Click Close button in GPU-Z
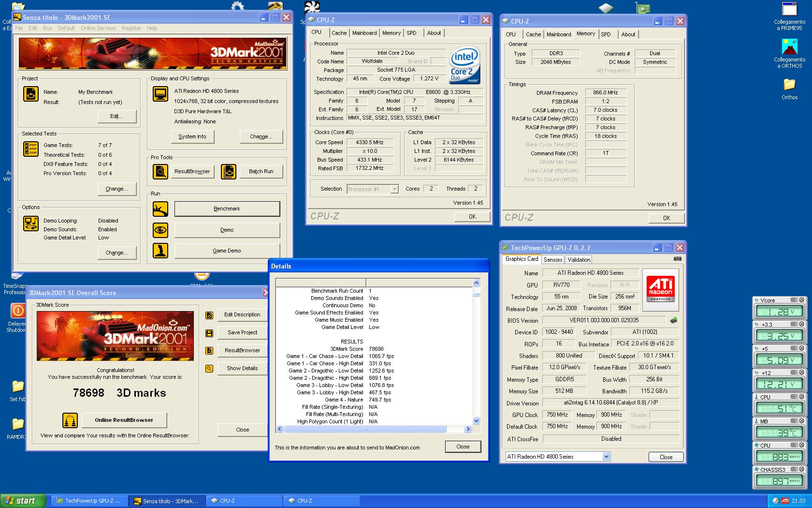The width and height of the screenshot is (812, 508). tap(666, 457)
